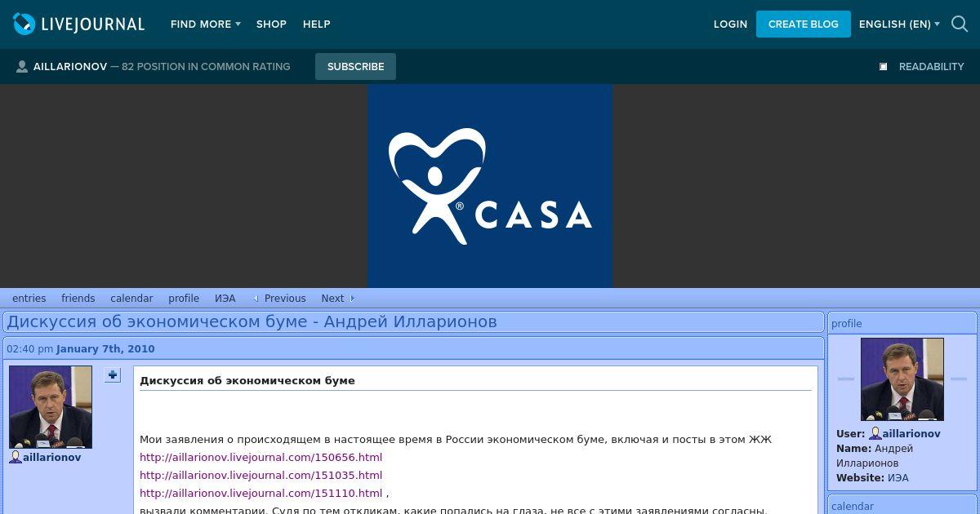Go to the entries tab
This screenshot has width=980, height=514.
[29, 299]
